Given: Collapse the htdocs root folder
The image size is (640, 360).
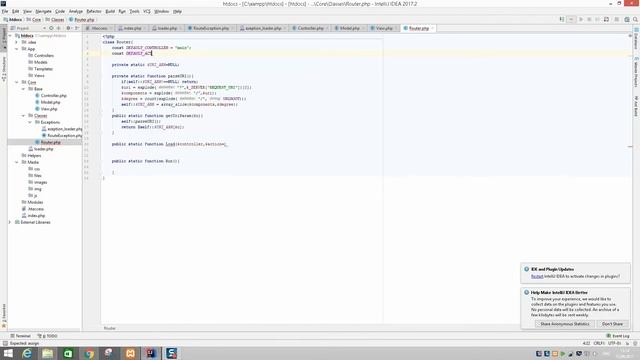Looking at the screenshot, I should 11,36.
